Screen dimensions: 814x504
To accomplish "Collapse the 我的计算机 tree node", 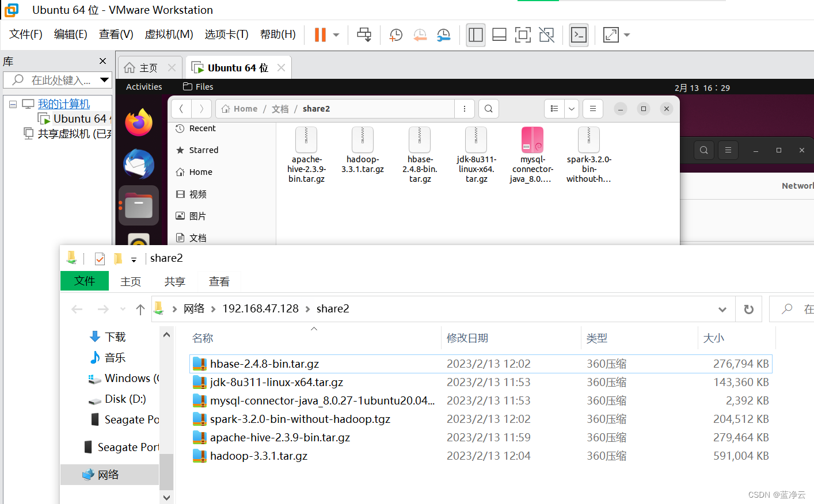I will (13, 104).
